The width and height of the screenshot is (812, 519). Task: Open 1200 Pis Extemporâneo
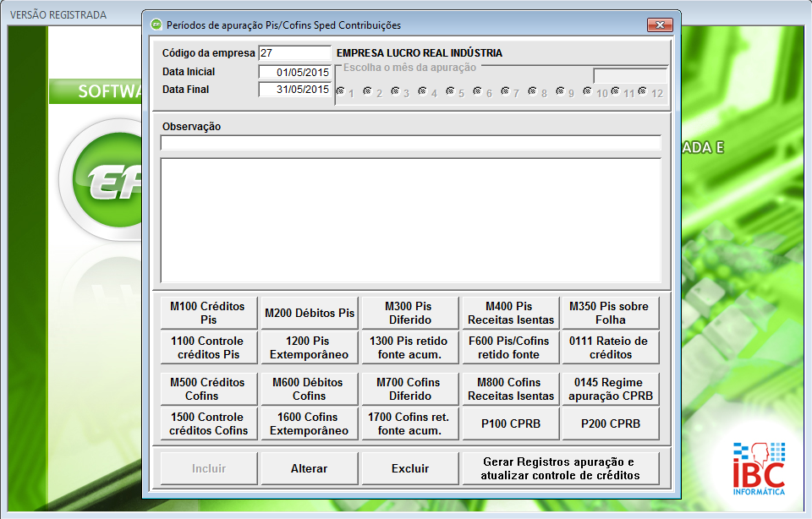pyautogui.click(x=310, y=347)
